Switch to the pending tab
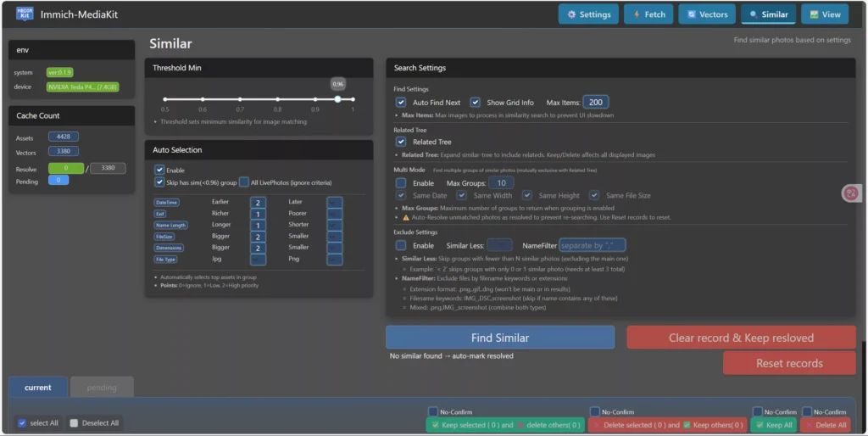The width and height of the screenshot is (868, 436). 102,388
